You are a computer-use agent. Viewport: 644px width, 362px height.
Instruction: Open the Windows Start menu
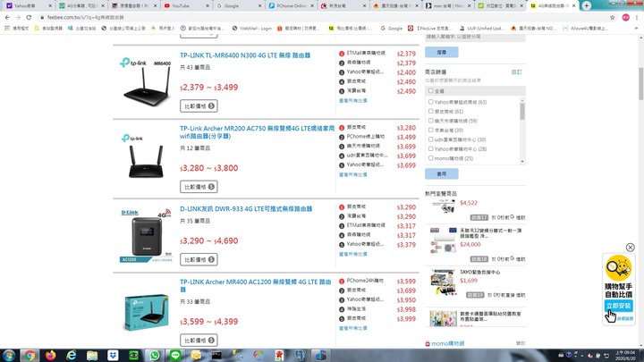[x=8, y=355]
